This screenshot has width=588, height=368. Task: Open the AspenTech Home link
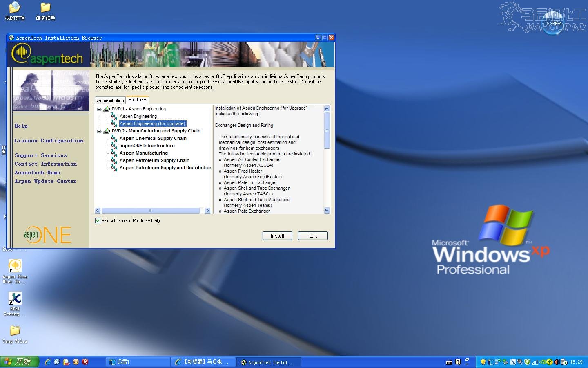[38, 173]
